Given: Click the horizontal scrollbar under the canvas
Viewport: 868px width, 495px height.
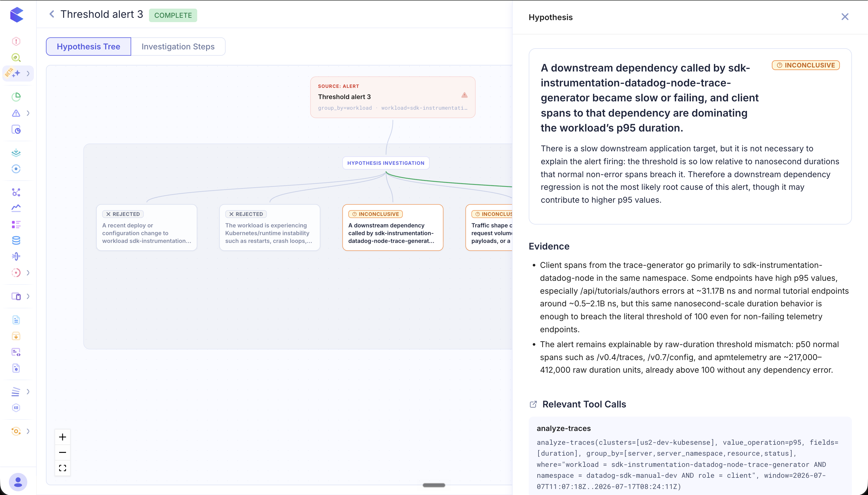Looking at the screenshot, I should [434, 485].
